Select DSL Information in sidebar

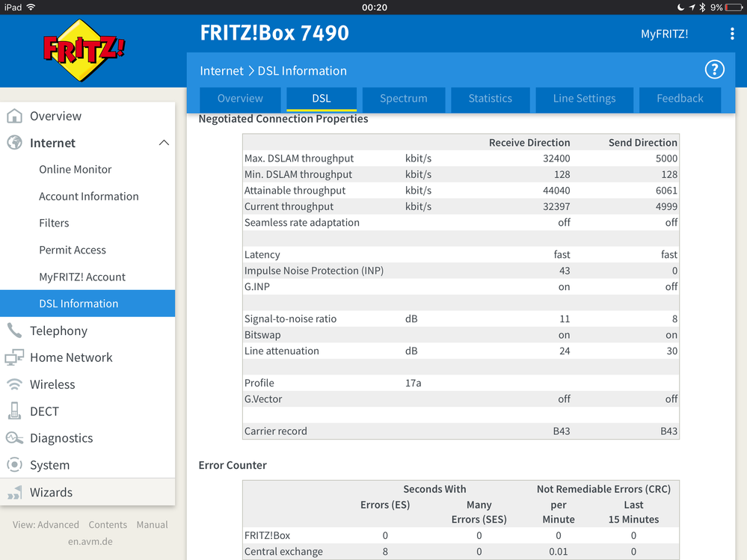pyautogui.click(x=87, y=304)
